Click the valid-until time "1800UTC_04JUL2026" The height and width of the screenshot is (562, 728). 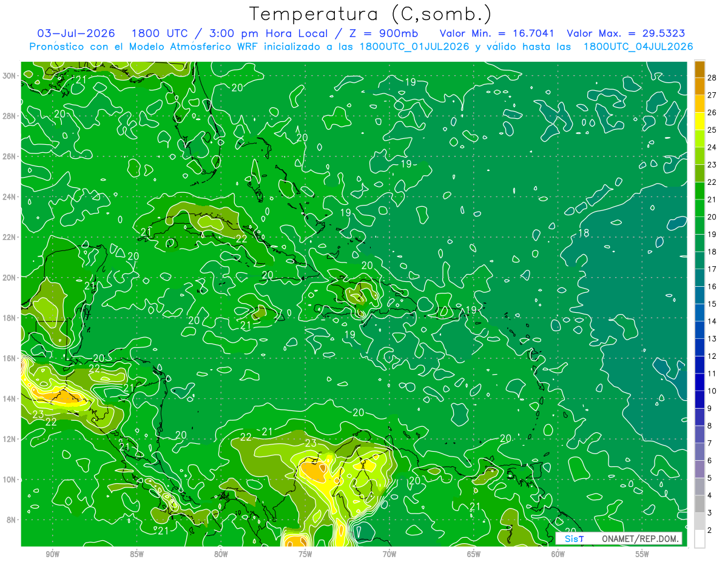tap(638, 46)
